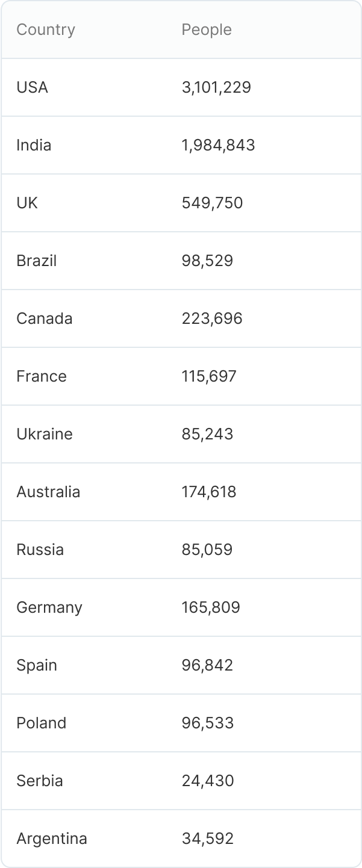Click India's people count 1,984,843
Viewport: 362px width, 868px height.
tap(218, 145)
